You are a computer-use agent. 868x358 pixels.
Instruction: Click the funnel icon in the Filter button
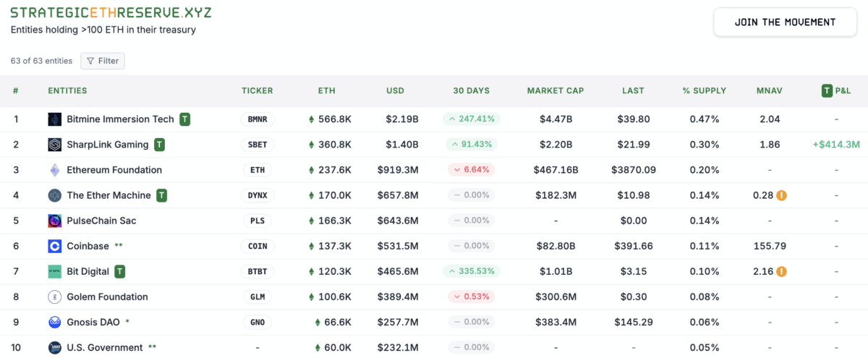coord(90,61)
